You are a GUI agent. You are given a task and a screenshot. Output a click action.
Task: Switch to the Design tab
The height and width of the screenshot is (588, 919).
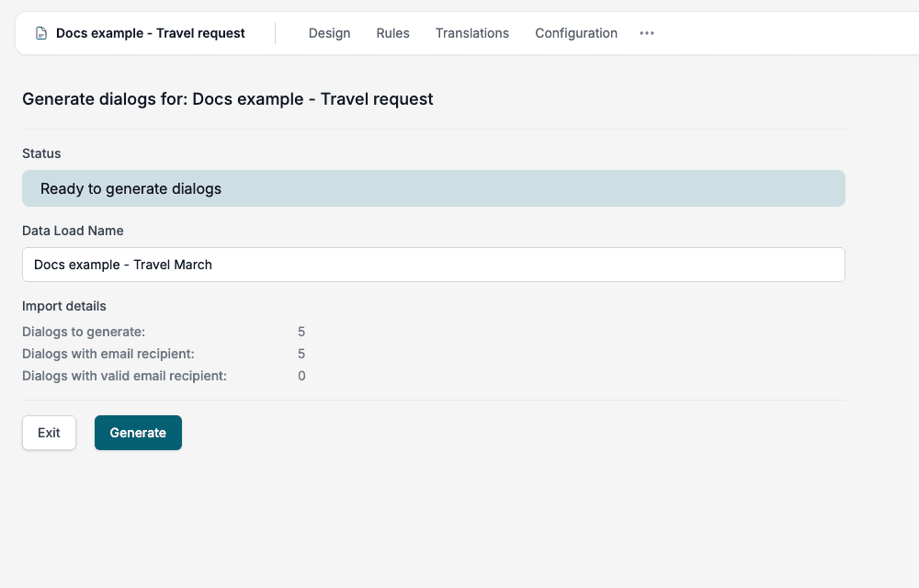click(x=329, y=33)
